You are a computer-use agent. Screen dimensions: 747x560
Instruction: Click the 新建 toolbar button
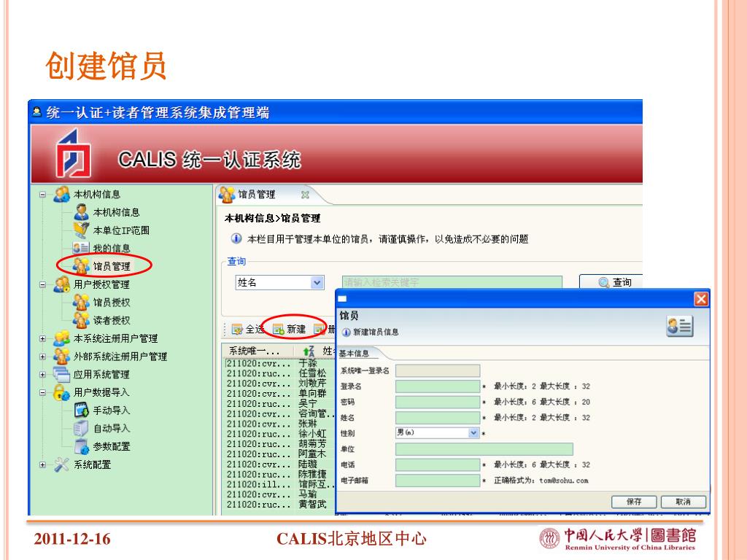click(290, 329)
